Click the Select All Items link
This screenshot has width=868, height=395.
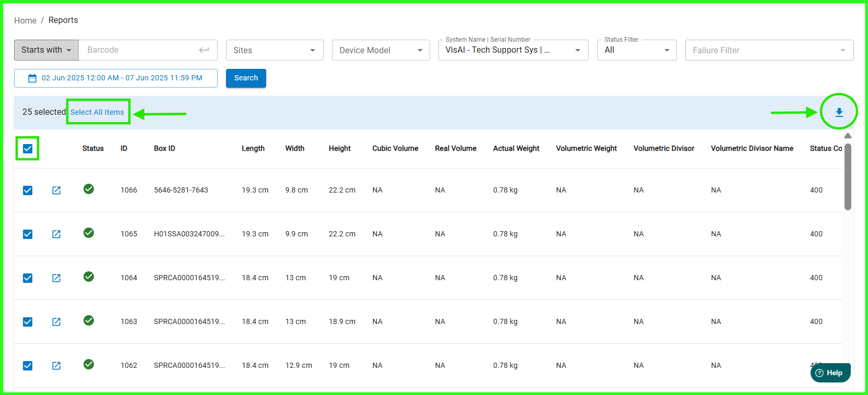click(98, 112)
